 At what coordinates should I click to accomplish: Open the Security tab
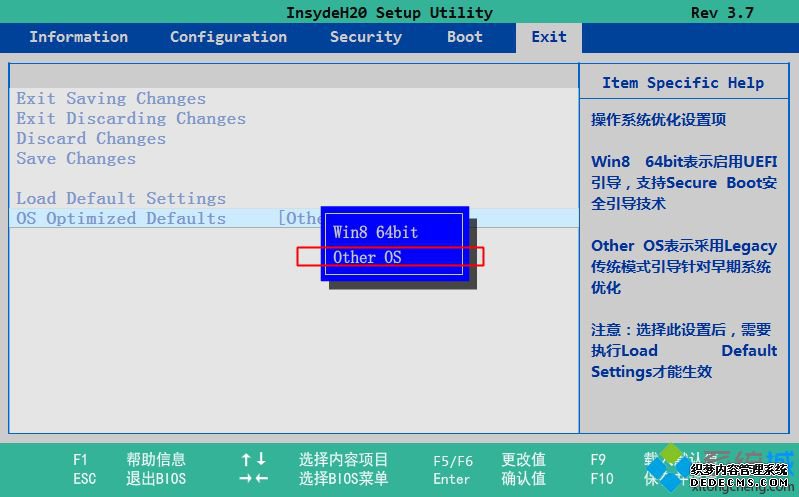(365, 37)
